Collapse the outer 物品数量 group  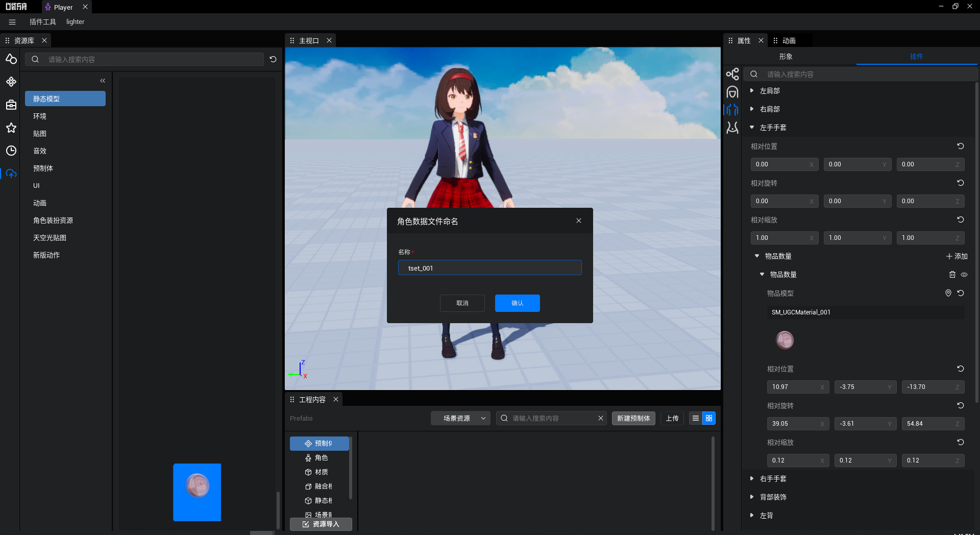757,256
